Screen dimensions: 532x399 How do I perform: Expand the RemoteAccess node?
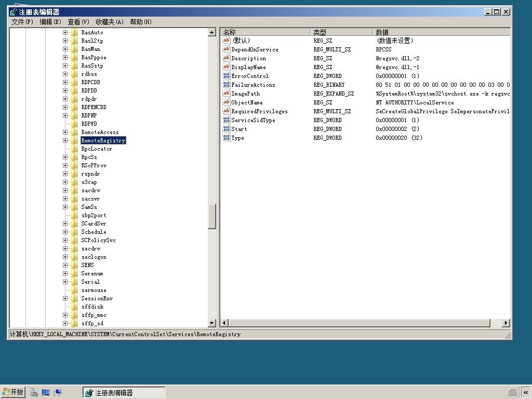[x=65, y=132]
